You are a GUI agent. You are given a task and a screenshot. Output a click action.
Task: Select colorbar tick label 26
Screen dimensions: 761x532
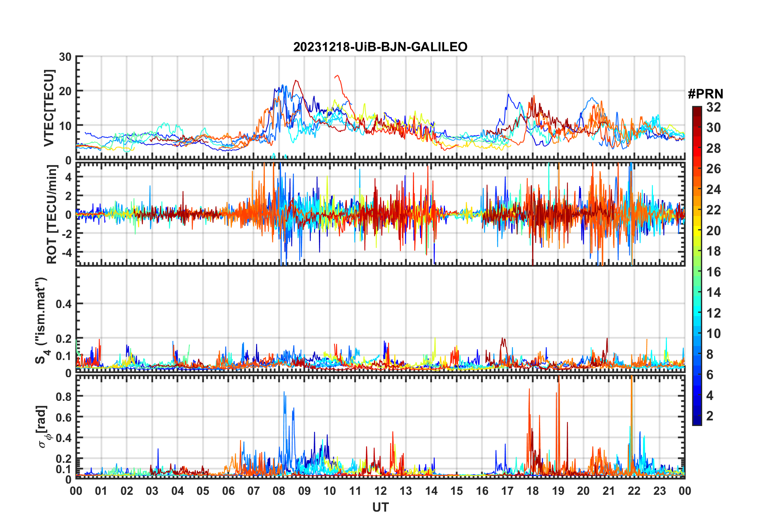[x=713, y=169]
